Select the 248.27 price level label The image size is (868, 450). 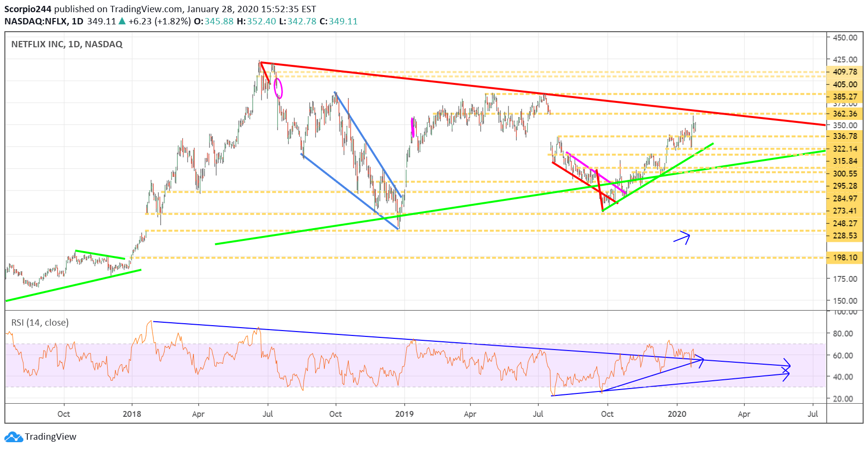(x=845, y=223)
